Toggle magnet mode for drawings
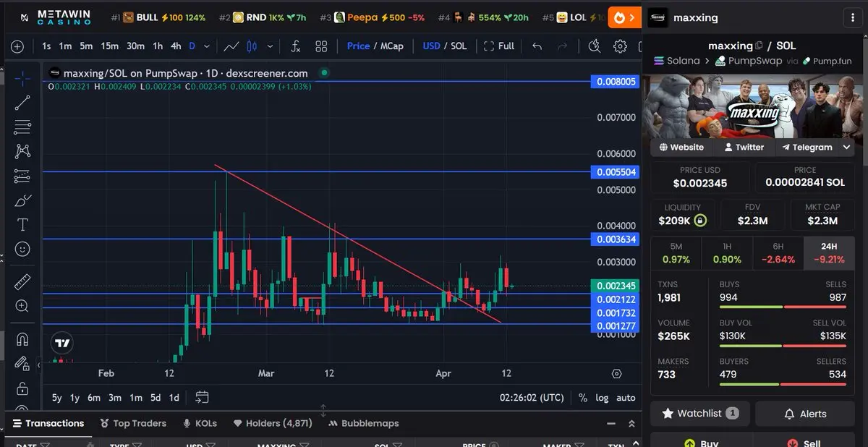 pyautogui.click(x=22, y=339)
